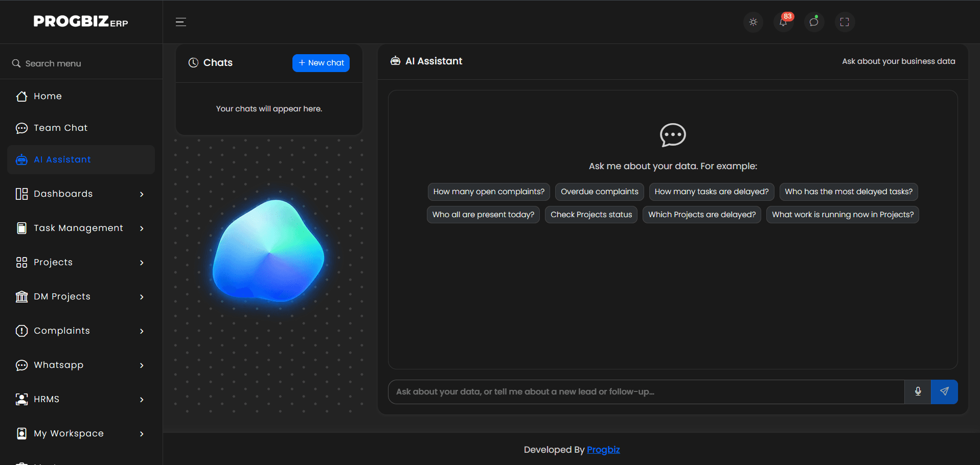Open notifications bell with 83 badge

(x=784, y=22)
